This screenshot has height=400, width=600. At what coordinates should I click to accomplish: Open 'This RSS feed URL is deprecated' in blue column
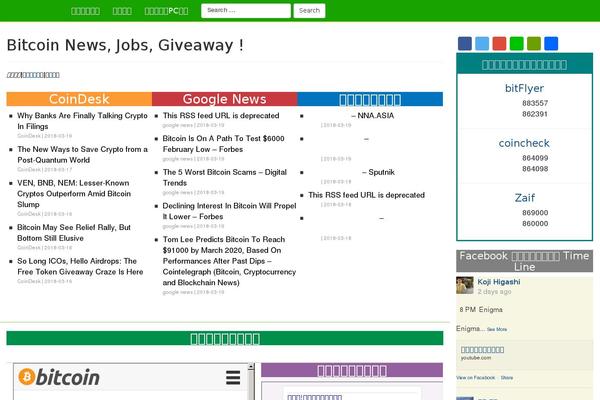[x=367, y=195]
